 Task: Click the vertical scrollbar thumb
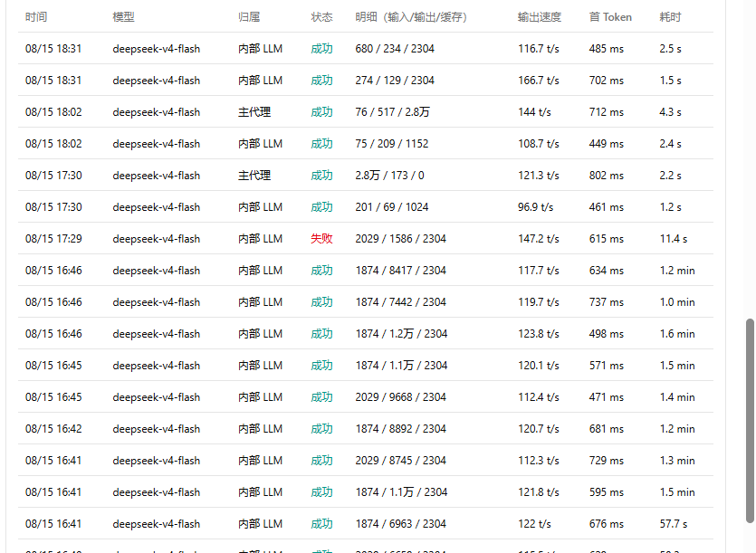(x=750, y=421)
